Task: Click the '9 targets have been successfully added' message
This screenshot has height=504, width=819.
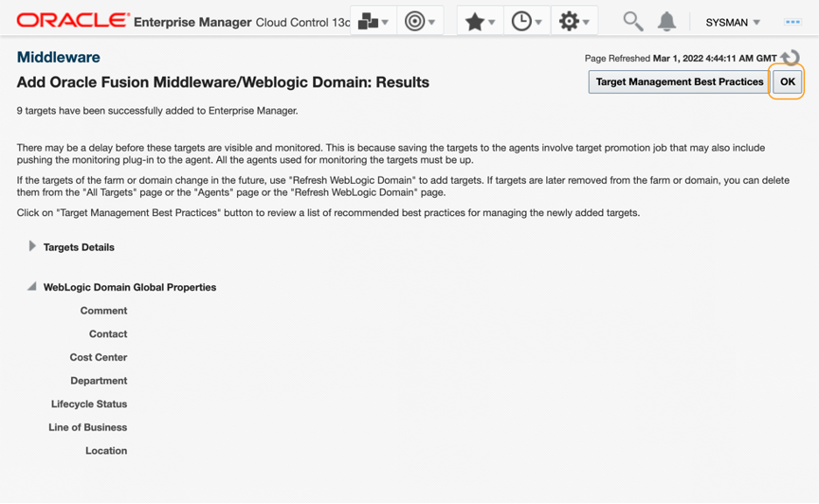Action: point(157,111)
